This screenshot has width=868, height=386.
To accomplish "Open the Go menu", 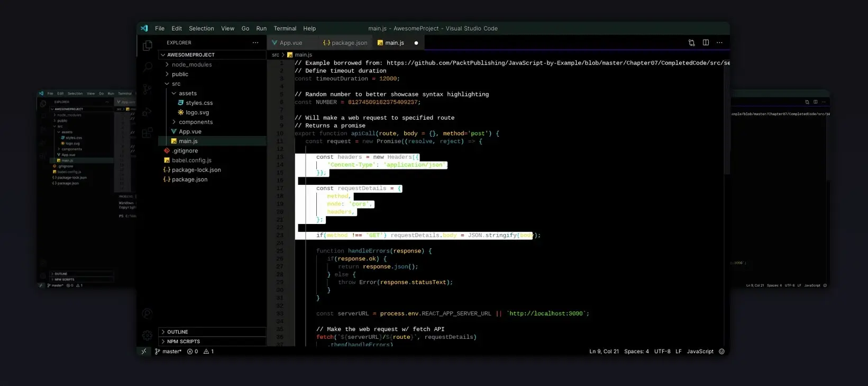I will tap(245, 29).
